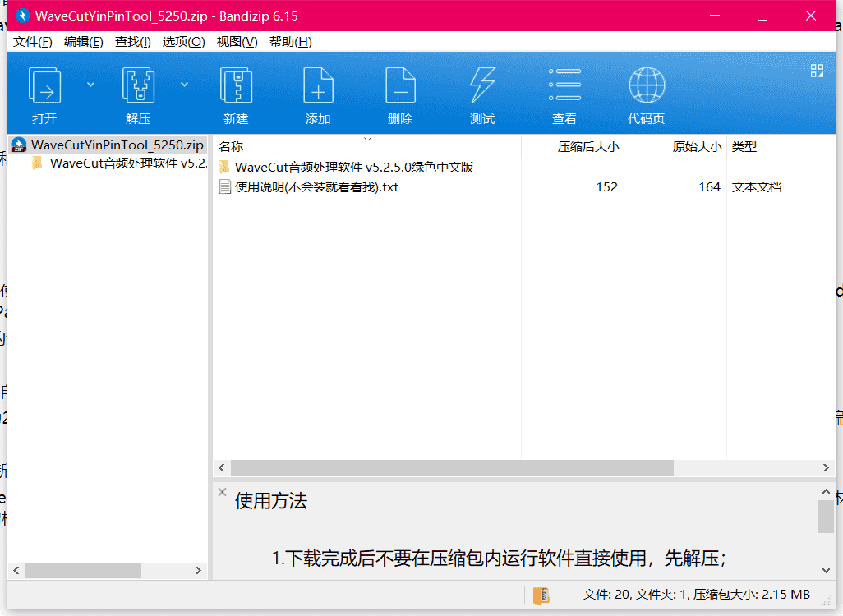Click the folder icon in the tree panel
Screen dimensions: 843x616
pyautogui.click(x=37, y=163)
